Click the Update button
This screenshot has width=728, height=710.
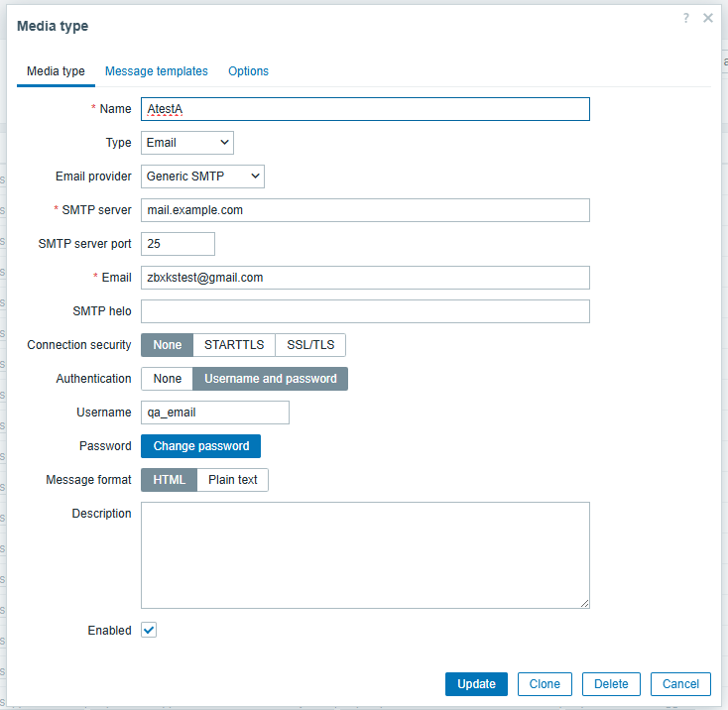(x=476, y=684)
